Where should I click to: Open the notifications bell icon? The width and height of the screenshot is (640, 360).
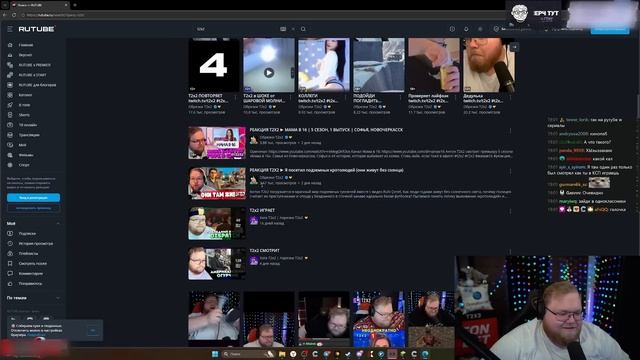click(466, 29)
